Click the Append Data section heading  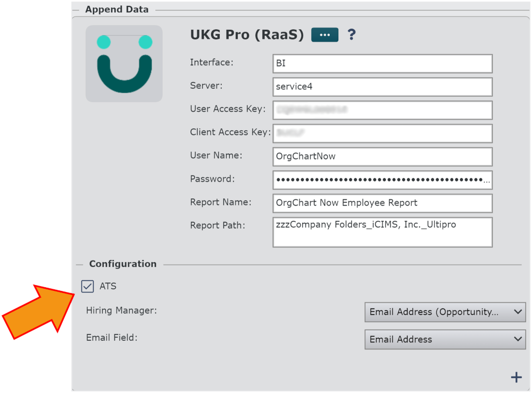pos(117,10)
